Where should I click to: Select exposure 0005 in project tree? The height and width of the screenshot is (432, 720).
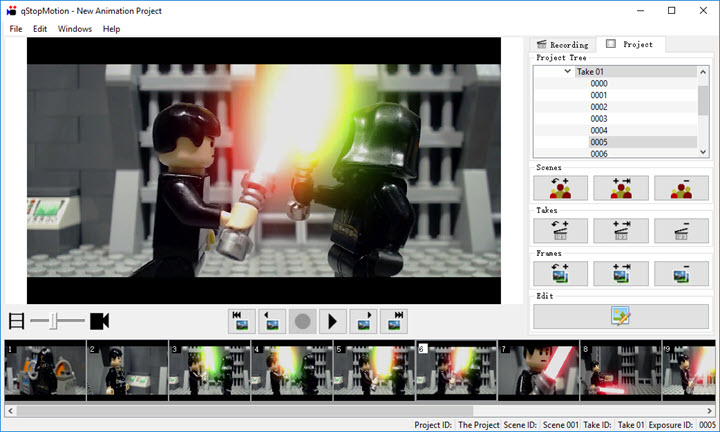coord(599,142)
